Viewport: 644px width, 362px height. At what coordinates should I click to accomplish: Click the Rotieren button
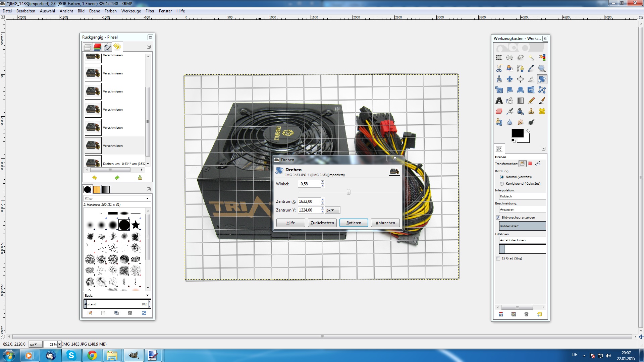point(354,223)
